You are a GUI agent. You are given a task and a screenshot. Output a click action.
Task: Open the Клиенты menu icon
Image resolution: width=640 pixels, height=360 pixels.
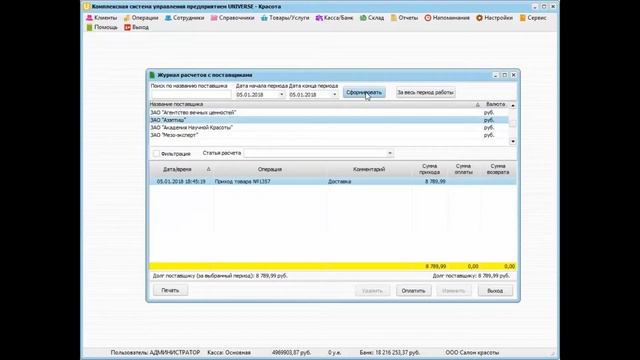(x=89, y=18)
